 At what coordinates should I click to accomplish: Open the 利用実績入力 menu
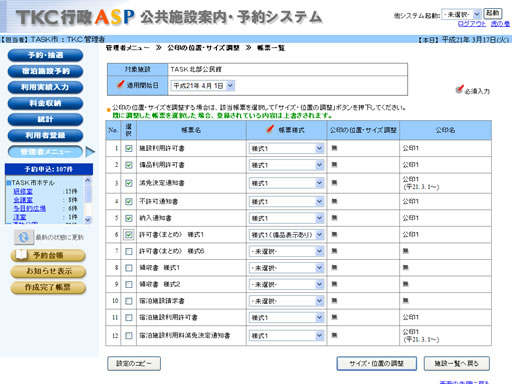(45, 87)
